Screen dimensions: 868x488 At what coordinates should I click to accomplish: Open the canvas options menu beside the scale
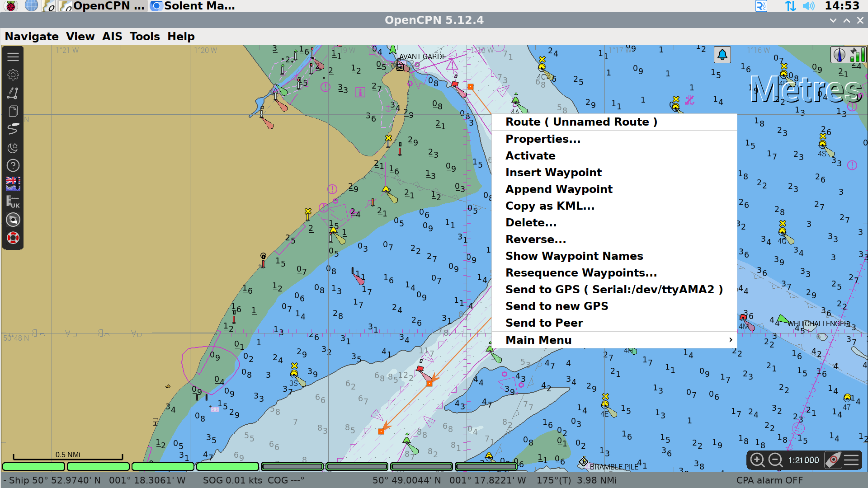point(851,460)
